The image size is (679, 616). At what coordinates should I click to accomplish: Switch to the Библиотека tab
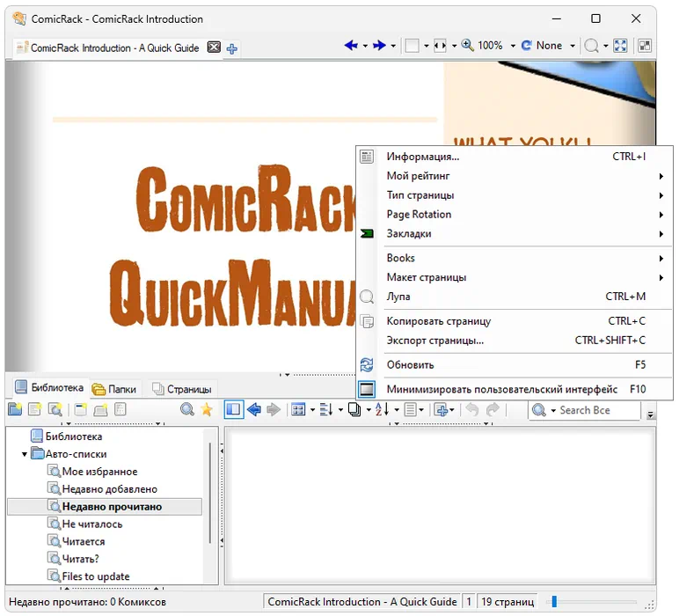pyautogui.click(x=49, y=387)
